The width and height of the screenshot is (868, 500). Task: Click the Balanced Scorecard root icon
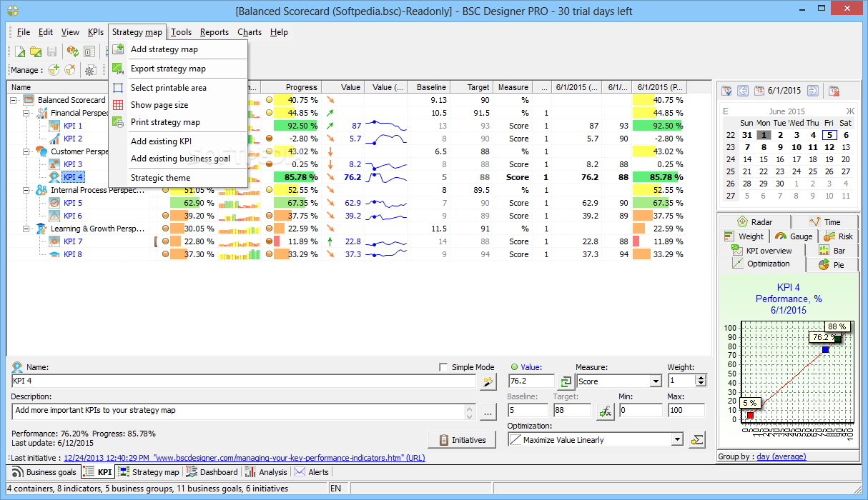coord(29,100)
